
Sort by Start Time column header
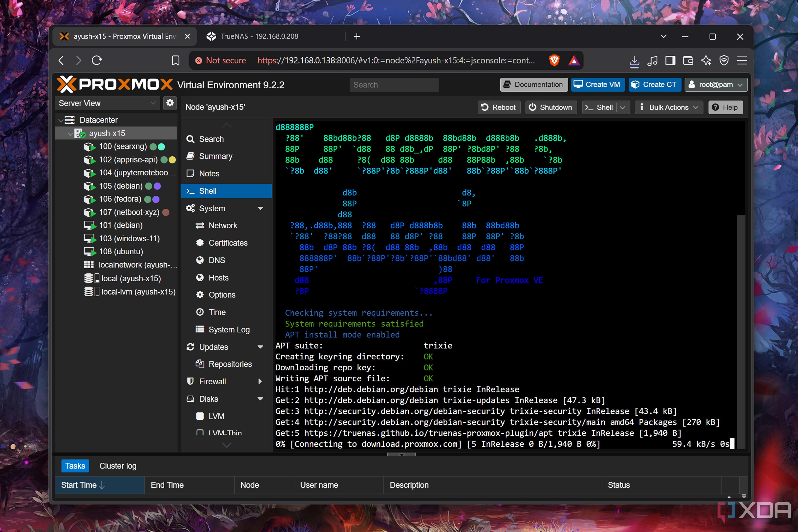coord(100,485)
